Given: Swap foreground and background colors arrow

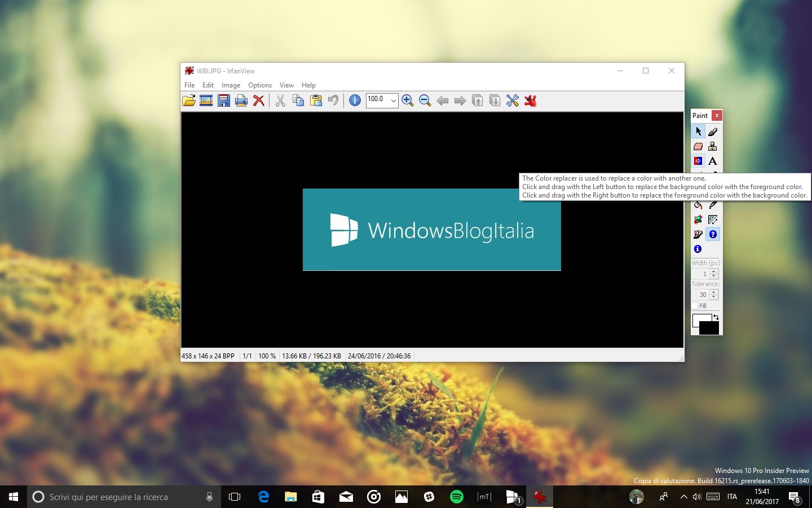Looking at the screenshot, I should pos(716,317).
